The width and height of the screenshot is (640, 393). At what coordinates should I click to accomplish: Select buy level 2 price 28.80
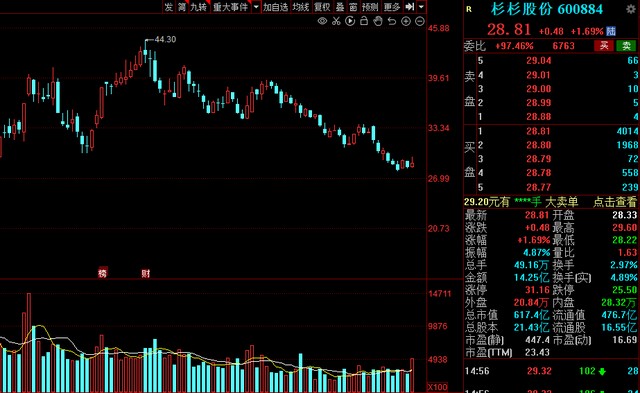tap(538, 145)
